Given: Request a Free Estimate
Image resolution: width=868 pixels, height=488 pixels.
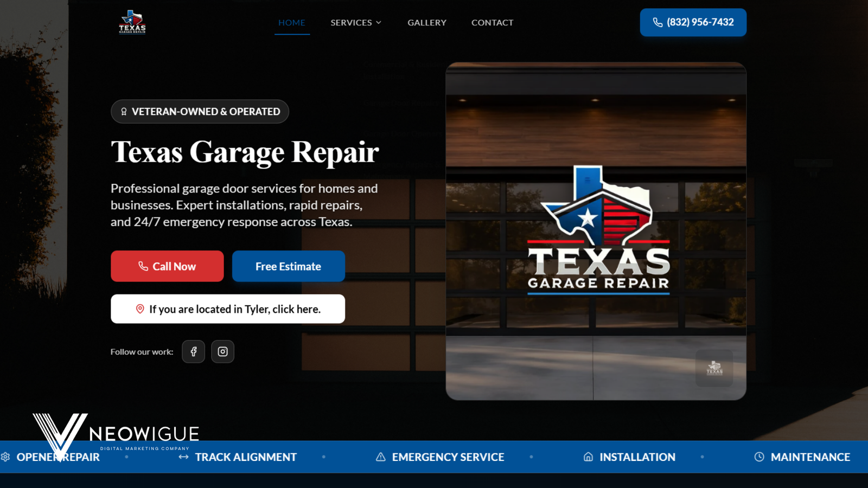Looking at the screenshot, I should [289, 266].
